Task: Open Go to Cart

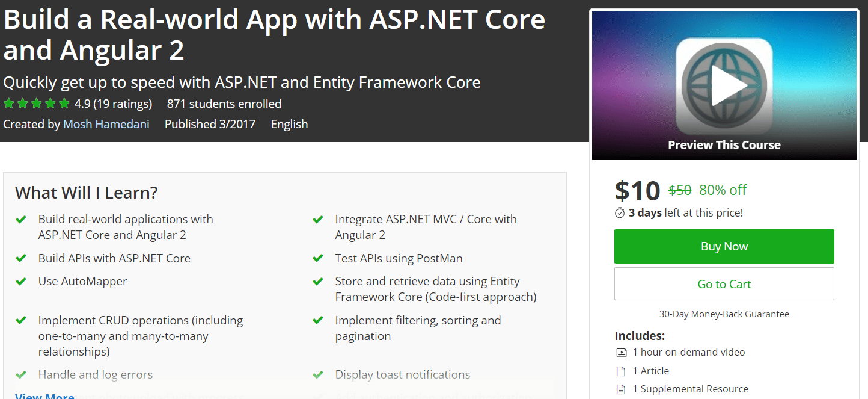Action: (724, 283)
